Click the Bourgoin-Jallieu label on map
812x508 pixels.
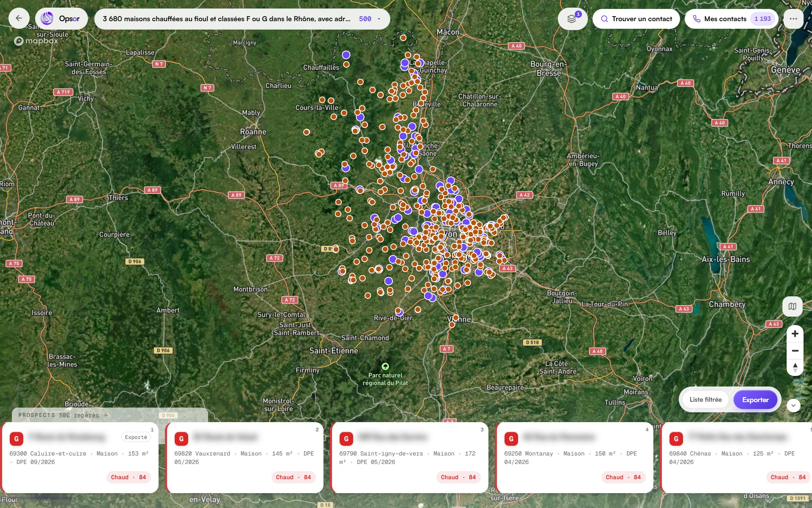point(562,297)
